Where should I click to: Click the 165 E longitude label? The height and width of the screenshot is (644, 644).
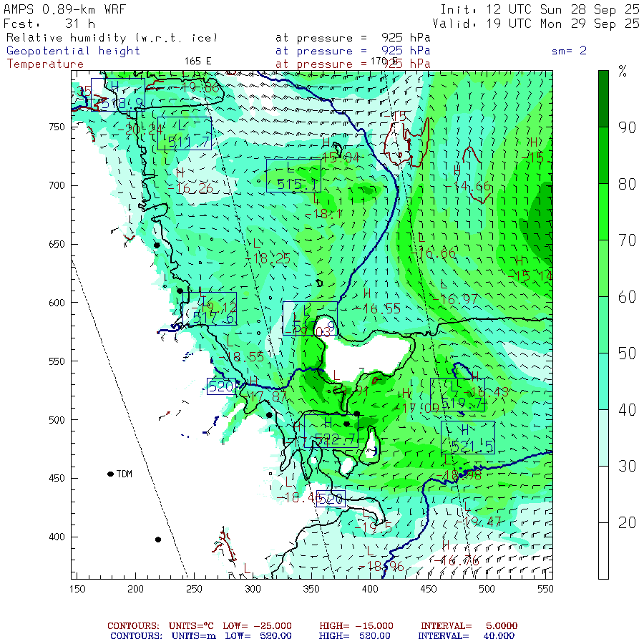(198, 61)
